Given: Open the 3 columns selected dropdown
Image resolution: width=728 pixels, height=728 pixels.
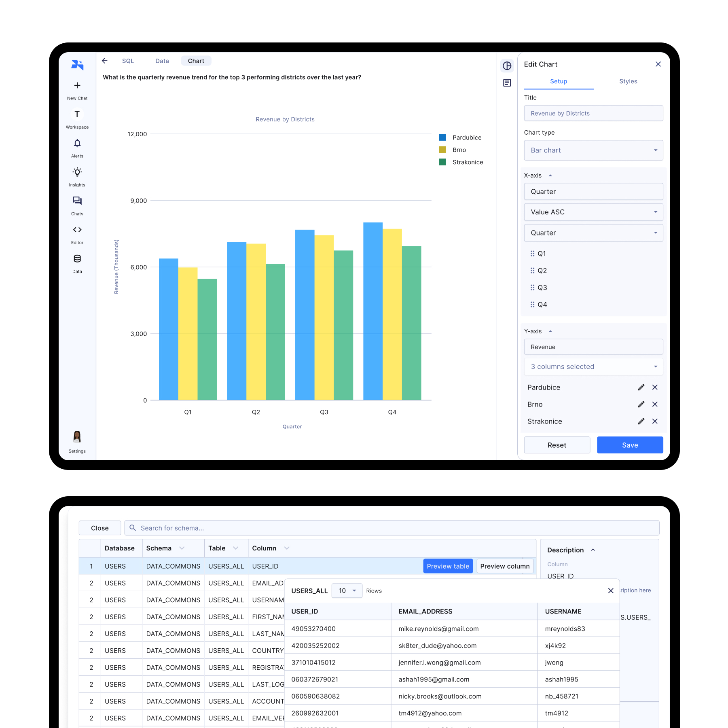Looking at the screenshot, I should point(593,367).
